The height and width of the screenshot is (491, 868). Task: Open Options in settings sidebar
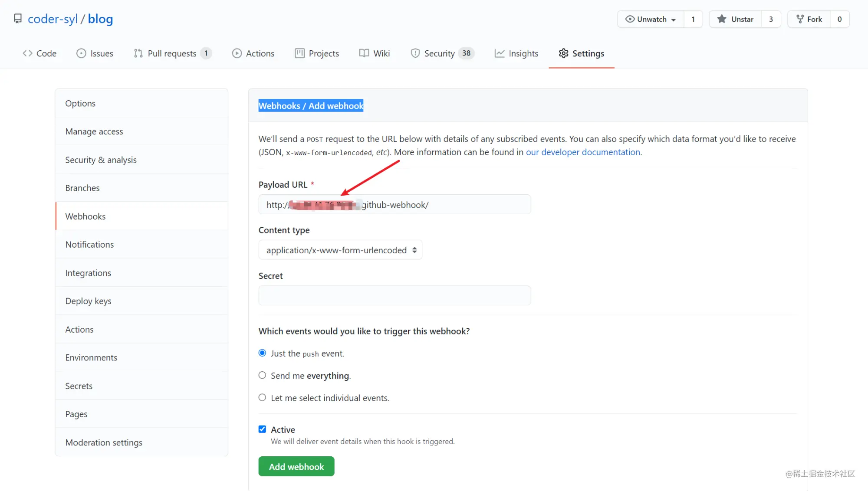pos(142,103)
